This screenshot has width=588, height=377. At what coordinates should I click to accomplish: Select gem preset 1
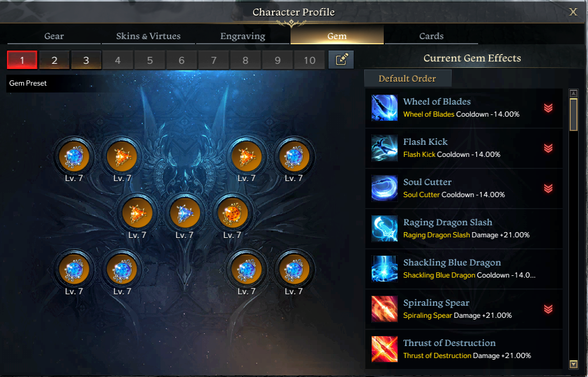22,60
